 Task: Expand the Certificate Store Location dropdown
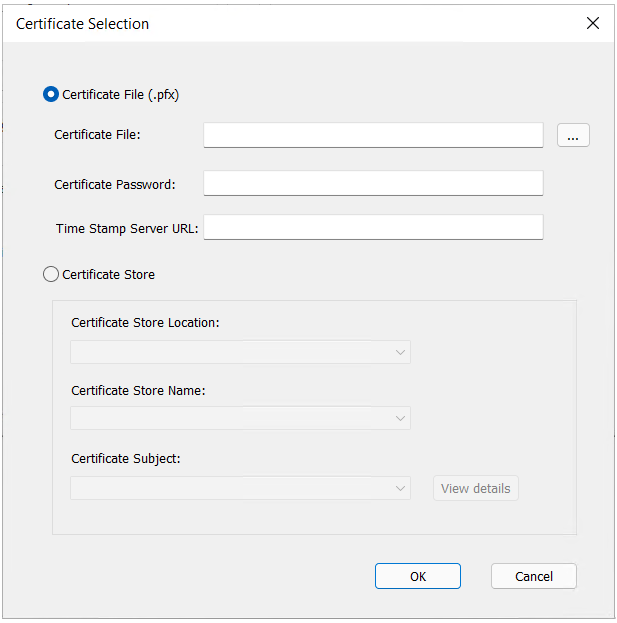tap(240, 352)
